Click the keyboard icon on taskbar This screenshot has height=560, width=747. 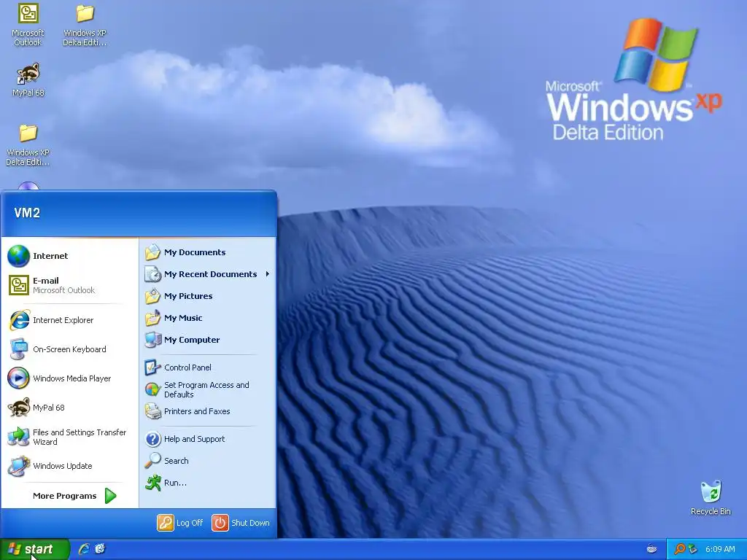tap(651, 549)
